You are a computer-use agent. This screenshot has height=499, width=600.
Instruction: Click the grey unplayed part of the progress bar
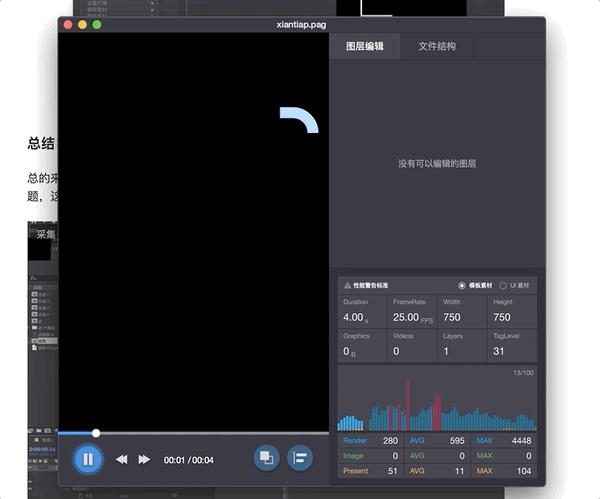pyautogui.click(x=214, y=433)
